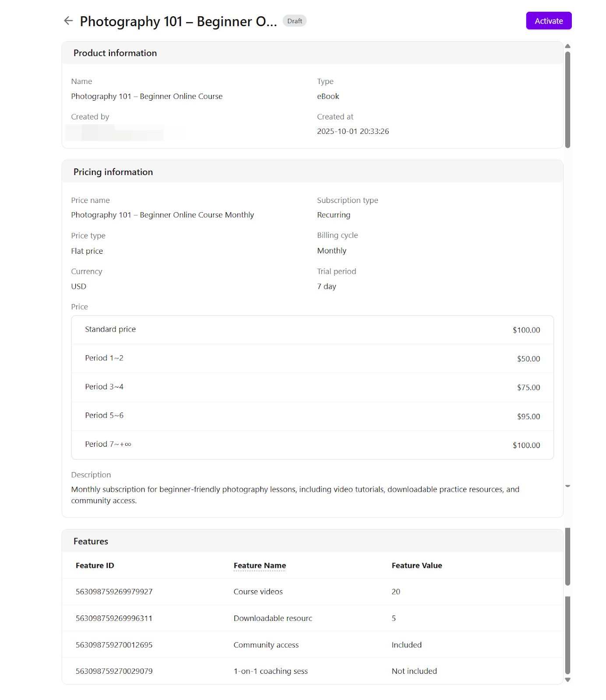Select the Period 3~4 price row

click(x=312, y=387)
